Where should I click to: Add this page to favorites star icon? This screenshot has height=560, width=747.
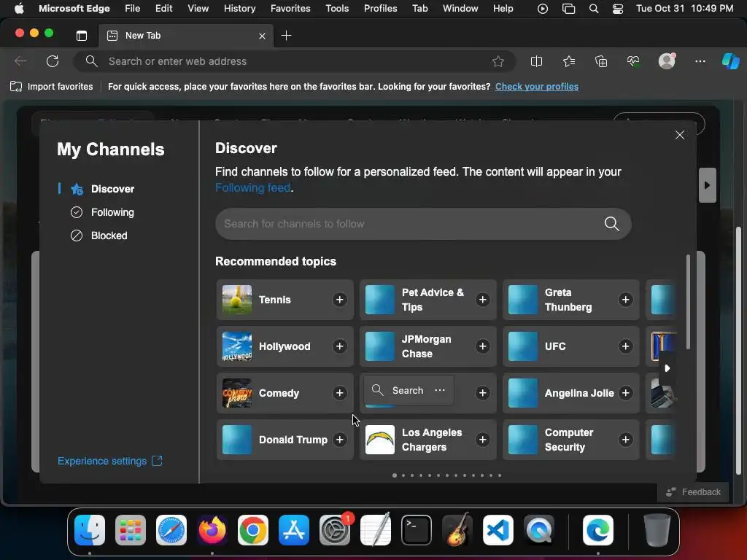tap(498, 61)
